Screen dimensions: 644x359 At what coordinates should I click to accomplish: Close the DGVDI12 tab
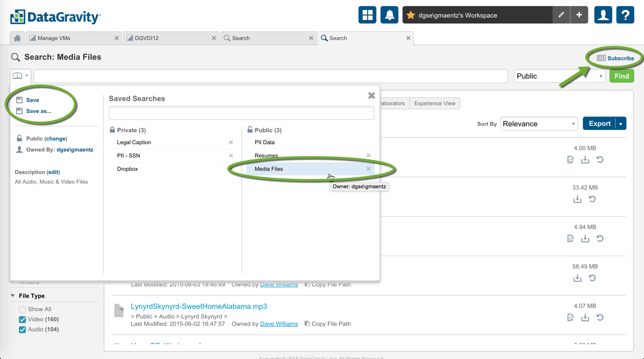[214, 38]
